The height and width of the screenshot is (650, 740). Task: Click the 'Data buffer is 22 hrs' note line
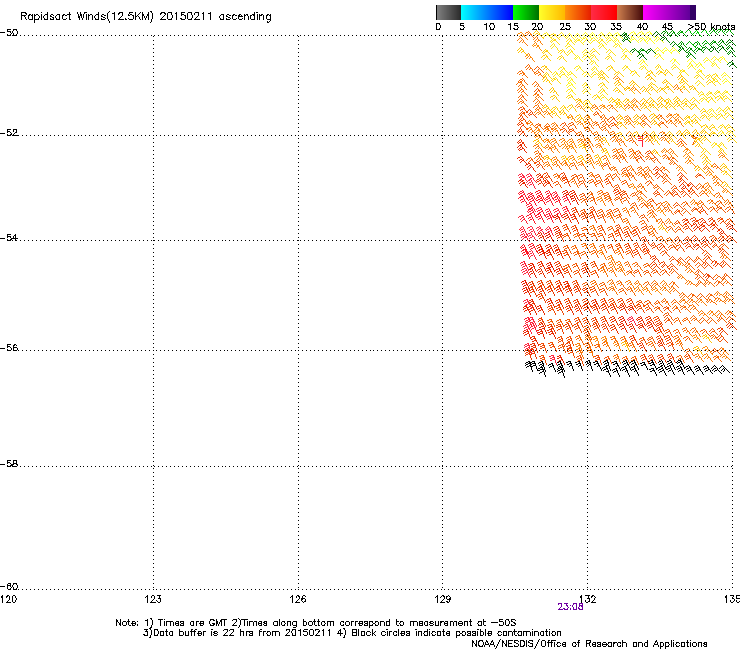point(352,633)
